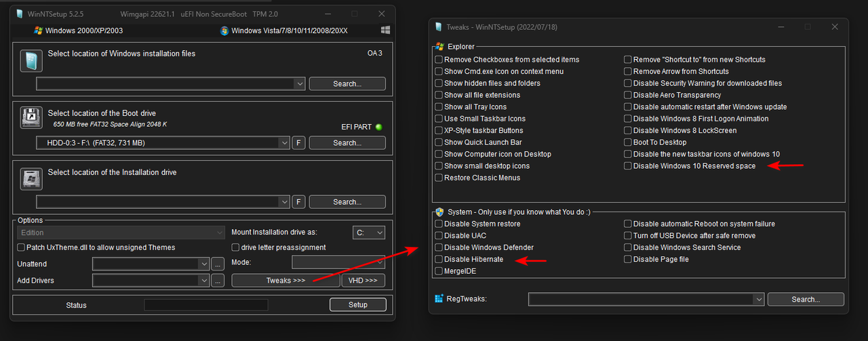Click the System section shield icon
The height and width of the screenshot is (341, 868).
[x=439, y=212]
